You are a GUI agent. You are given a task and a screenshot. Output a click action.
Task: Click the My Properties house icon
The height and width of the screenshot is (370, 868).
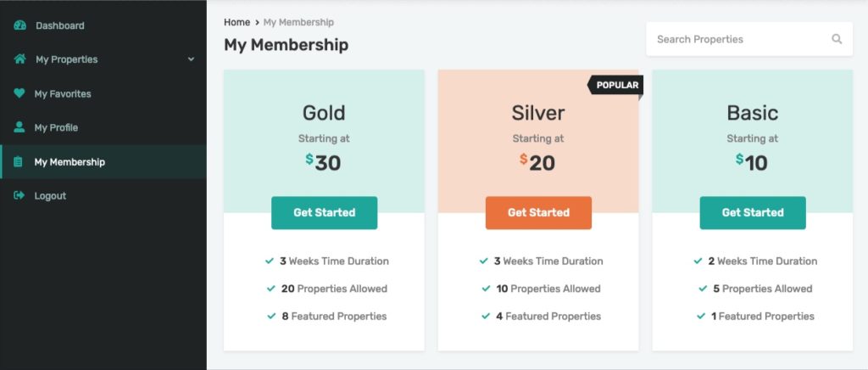coord(20,59)
